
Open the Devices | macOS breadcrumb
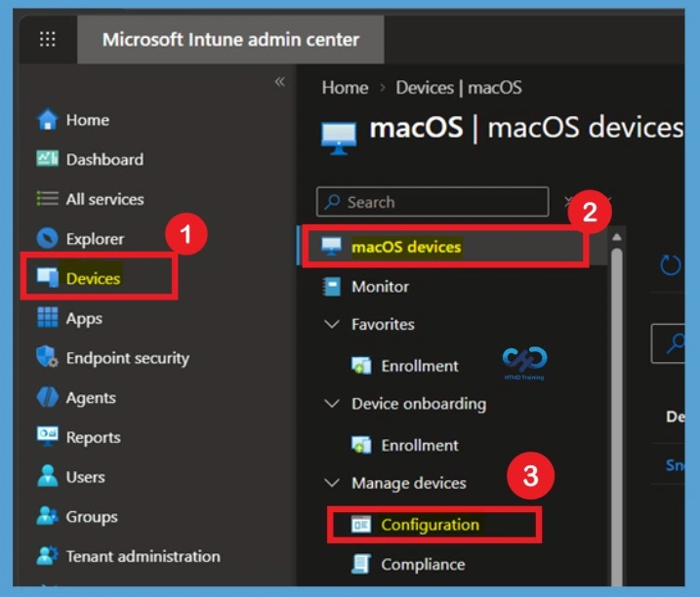tap(459, 88)
